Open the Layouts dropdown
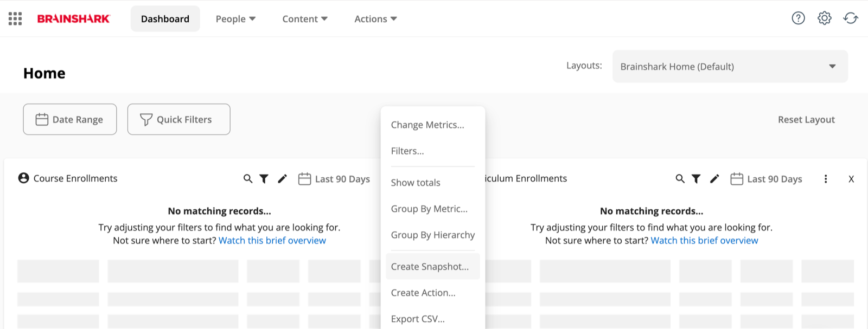This screenshot has width=868, height=329. [x=730, y=66]
